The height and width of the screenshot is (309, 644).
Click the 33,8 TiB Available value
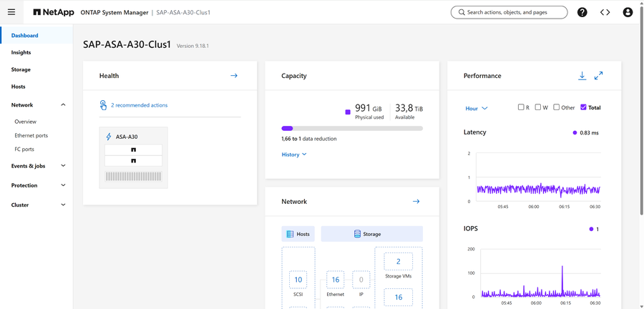[409, 108]
